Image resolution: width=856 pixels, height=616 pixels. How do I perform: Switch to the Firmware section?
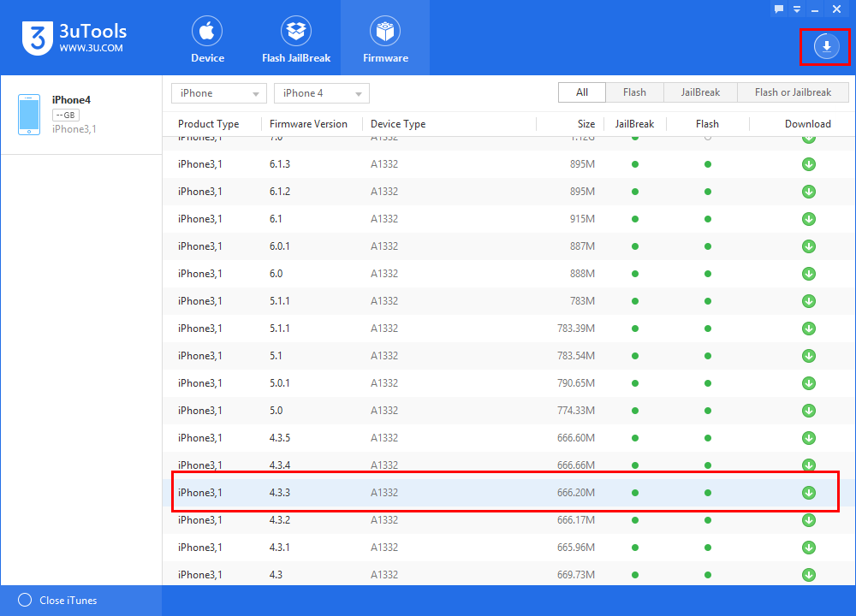coord(385,38)
